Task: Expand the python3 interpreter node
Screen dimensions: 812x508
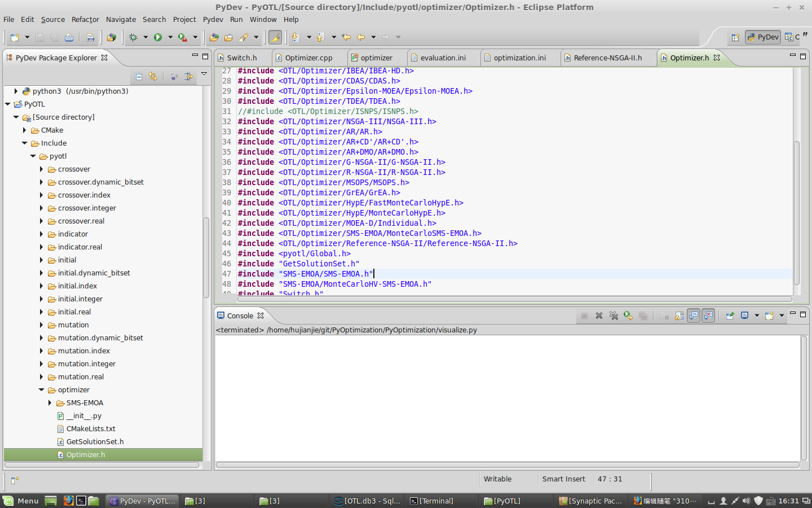Action: tap(16, 91)
